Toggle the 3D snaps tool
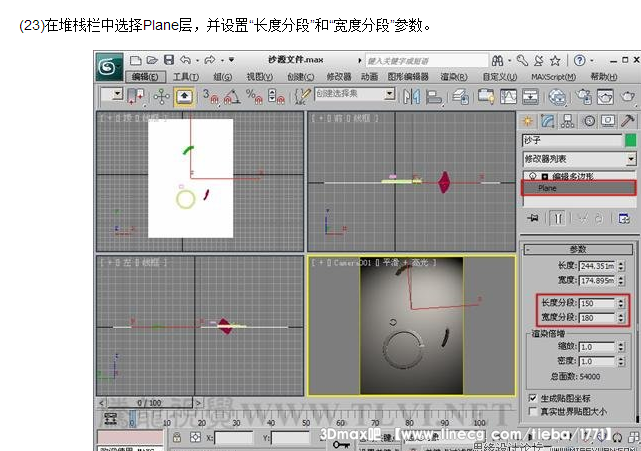 click(211, 97)
